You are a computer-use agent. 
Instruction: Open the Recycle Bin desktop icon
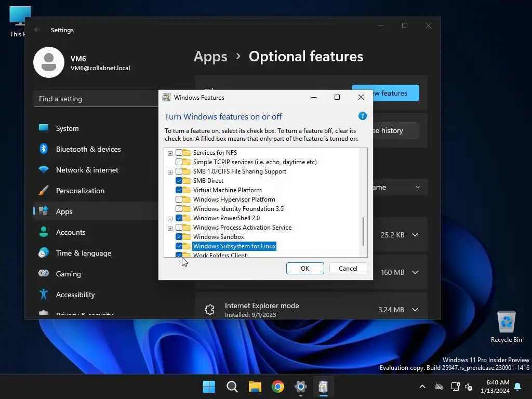click(506, 326)
